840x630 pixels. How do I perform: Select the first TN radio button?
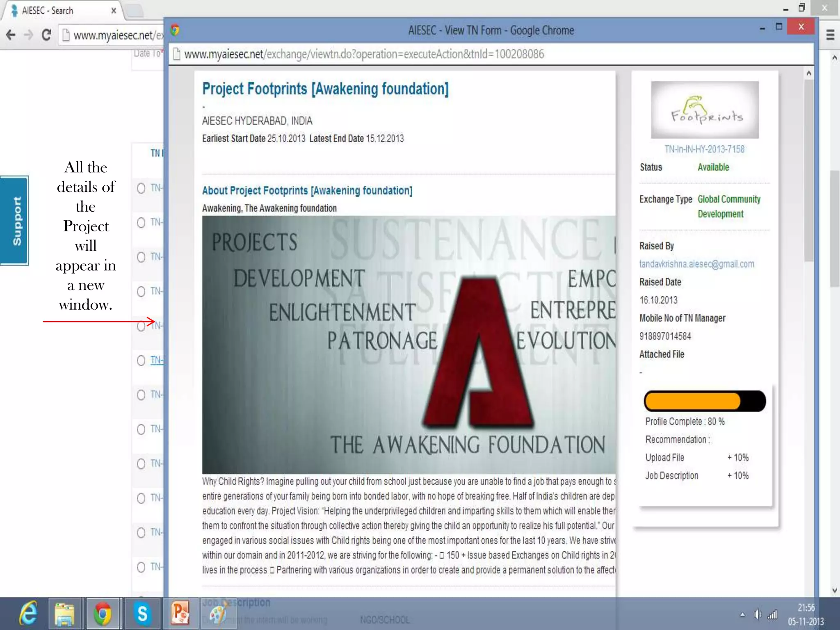tap(141, 188)
